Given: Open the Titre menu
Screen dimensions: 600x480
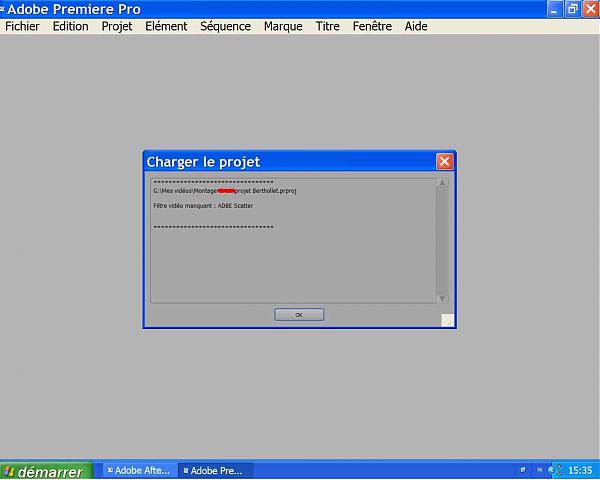Looking at the screenshot, I should (x=328, y=26).
